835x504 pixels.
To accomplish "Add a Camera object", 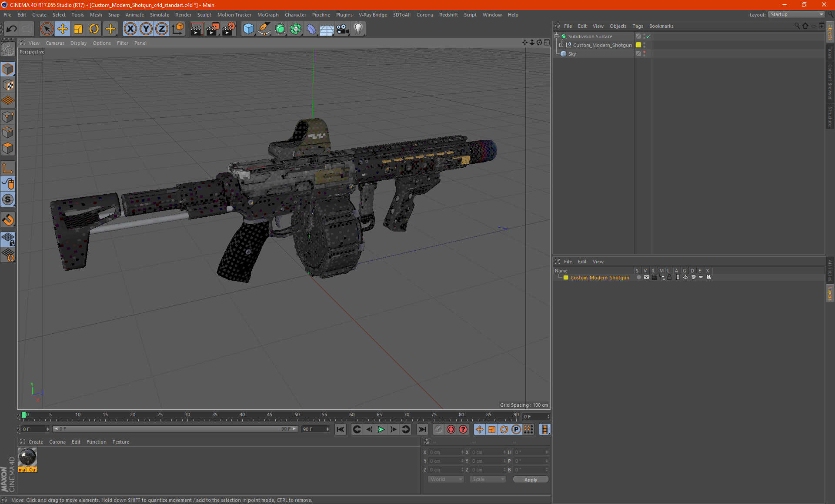I will [x=343, y=29].
